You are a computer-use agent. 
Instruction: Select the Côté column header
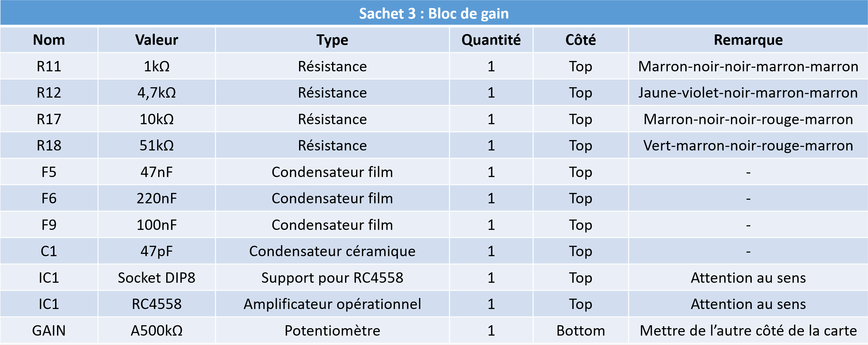point(581,40)
